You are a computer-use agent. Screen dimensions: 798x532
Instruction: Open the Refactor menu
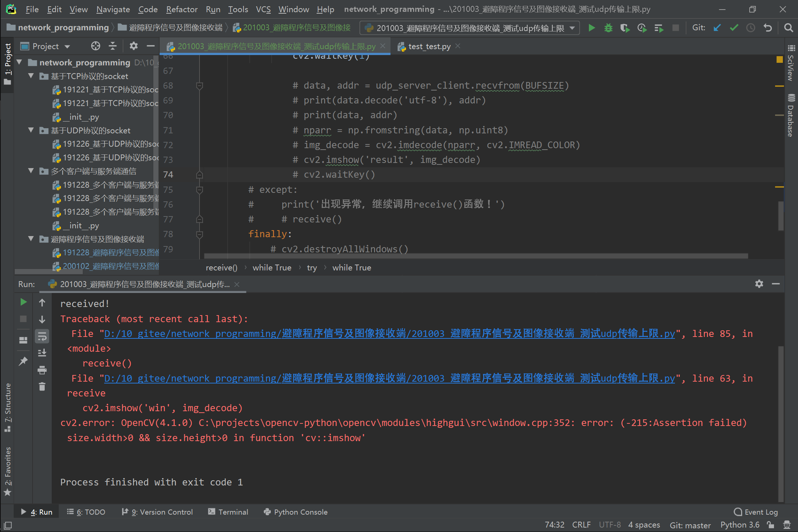181,9
